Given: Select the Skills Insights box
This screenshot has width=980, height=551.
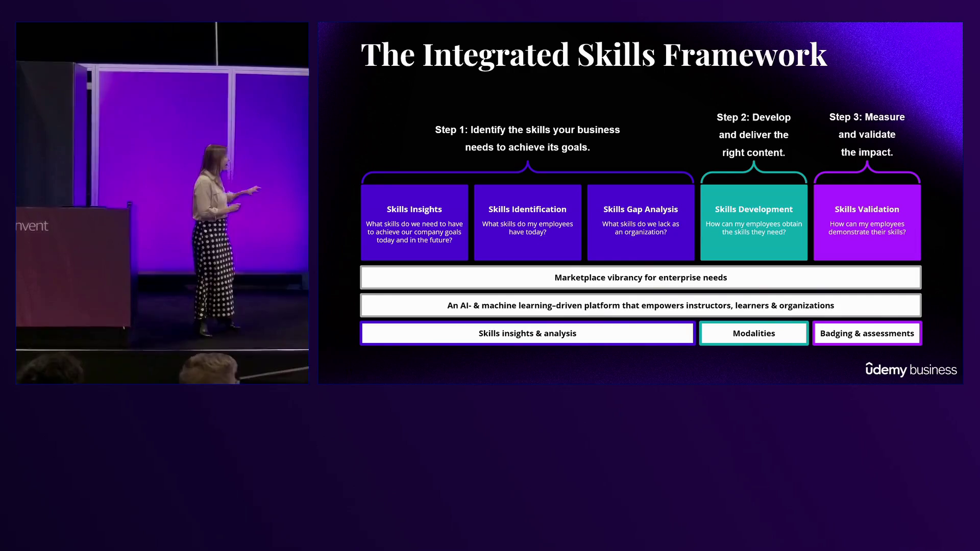Looking at the screenshot, I should click(414, 222).
